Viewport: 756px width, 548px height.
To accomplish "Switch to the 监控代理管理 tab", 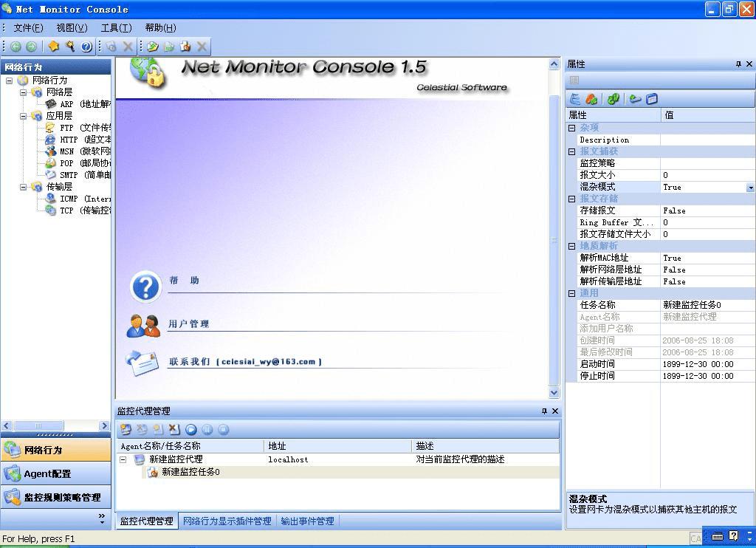I will [x=147, y=521].
